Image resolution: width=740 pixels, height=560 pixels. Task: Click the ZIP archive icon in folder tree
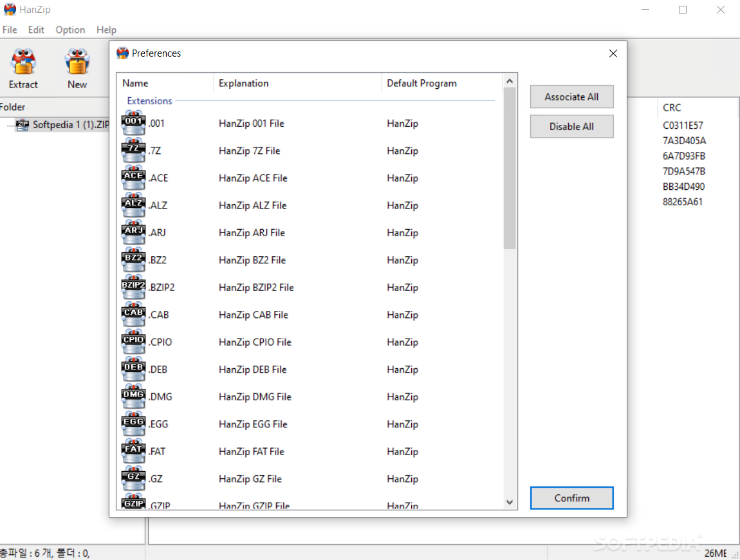point(22,125)
